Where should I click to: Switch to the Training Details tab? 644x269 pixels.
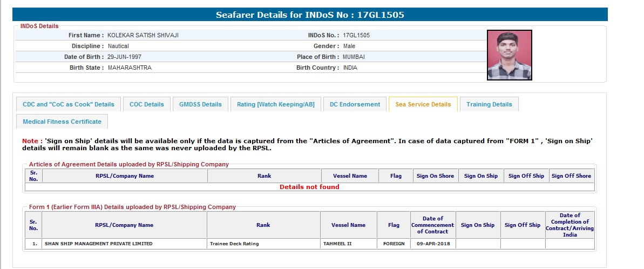489,104
